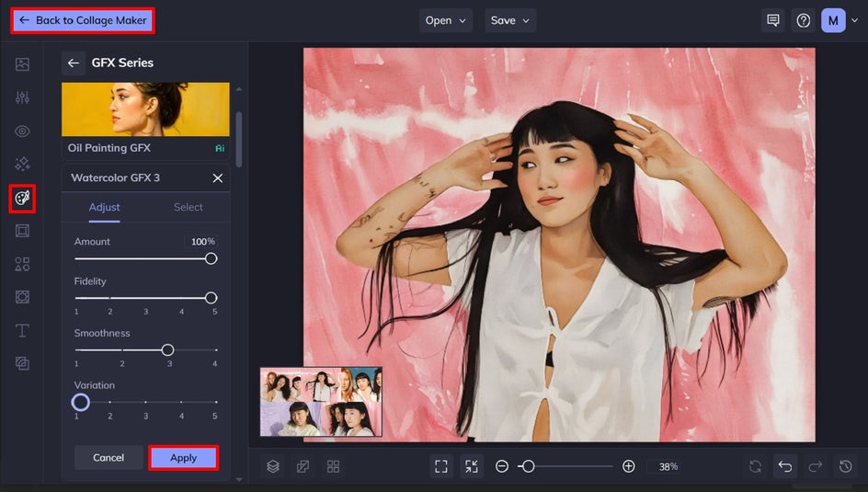Click the panel scroll up arrow

pyautogui.click(x=238, y=89)
